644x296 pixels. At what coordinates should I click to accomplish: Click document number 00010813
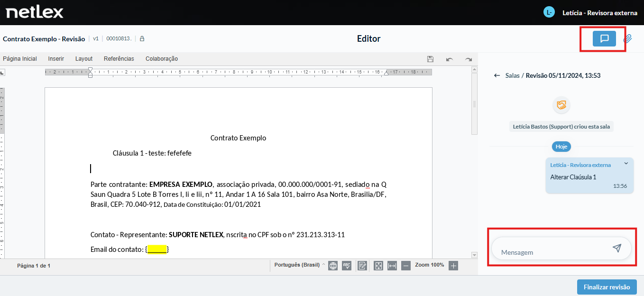click(x=119, y=39)
